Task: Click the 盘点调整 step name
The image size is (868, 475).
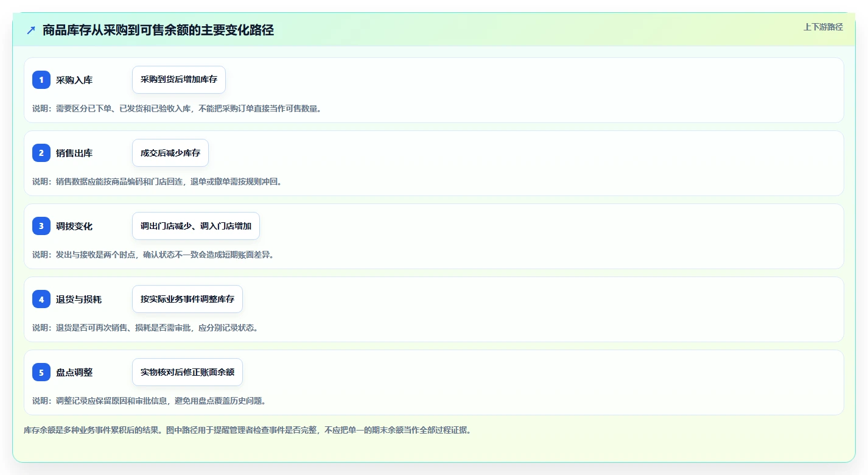Action: pyautogui.click(x=74, y=372)
